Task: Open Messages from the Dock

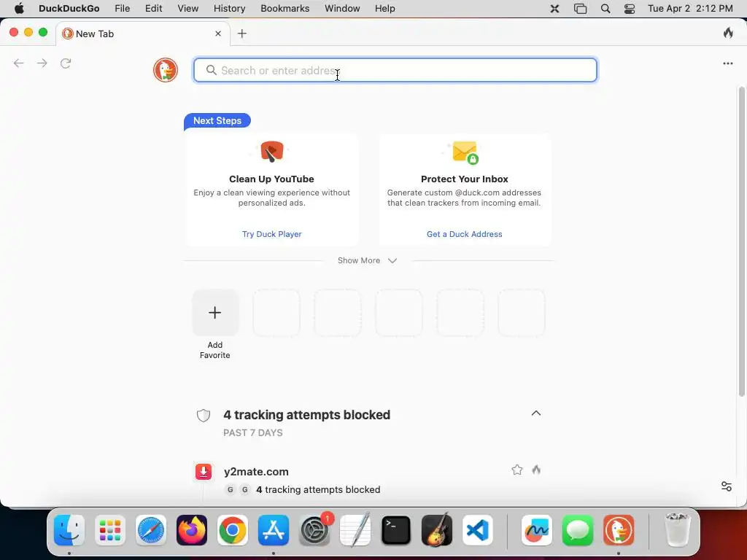Action: click(578, 530)
